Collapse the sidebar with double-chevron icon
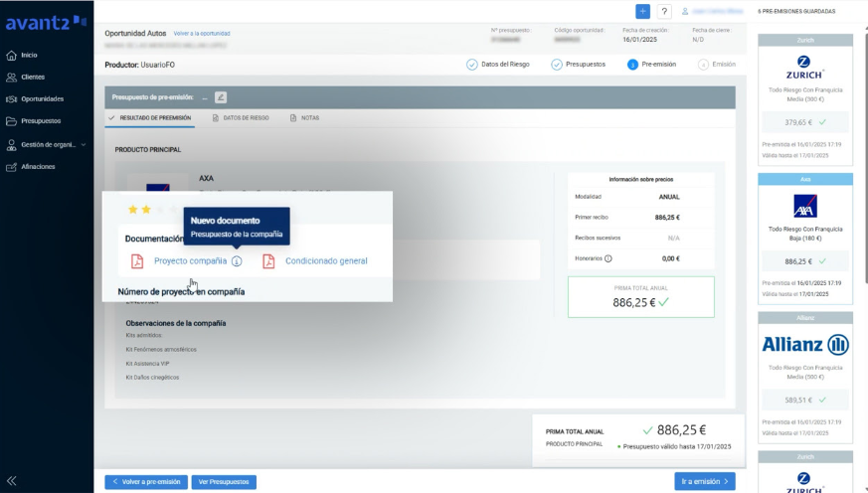Screen dimensions: 868x493 (x=12, y=481)
